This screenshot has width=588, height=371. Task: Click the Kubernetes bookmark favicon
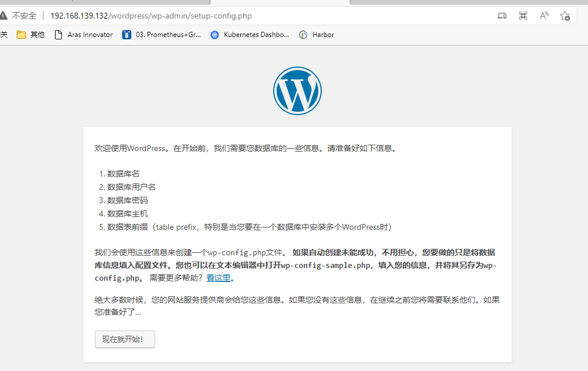click(x=215, y=35)
